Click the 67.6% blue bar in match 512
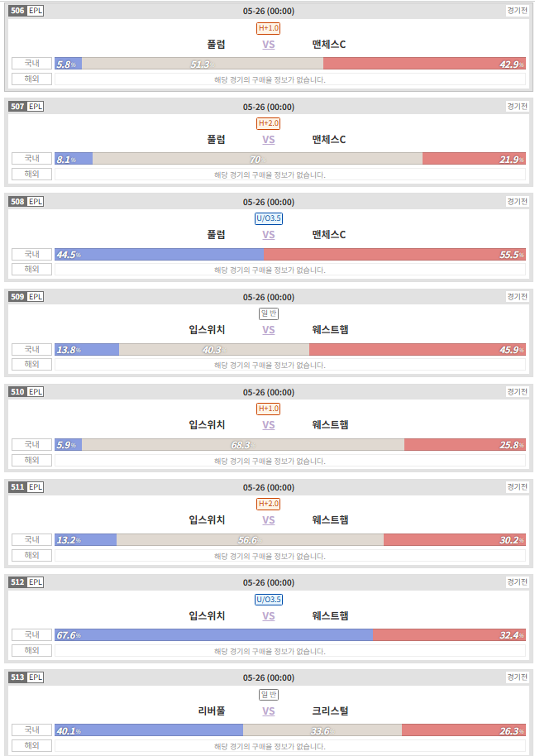 tap(213, 635)
